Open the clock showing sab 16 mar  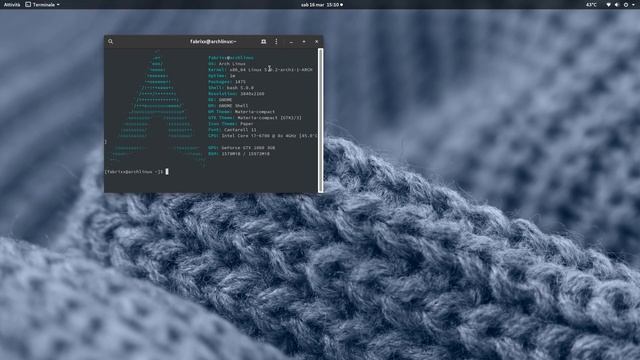click(322, 5)
